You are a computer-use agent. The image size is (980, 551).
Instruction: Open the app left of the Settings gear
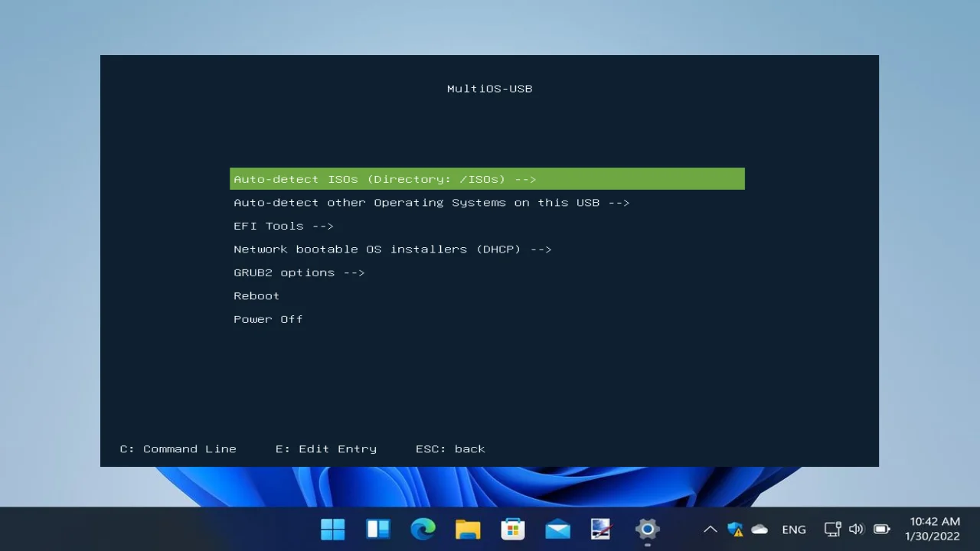(x=602, y=529)
